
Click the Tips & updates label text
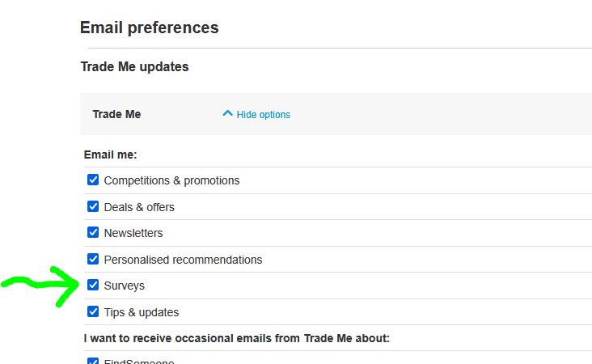[x=142, y=312]
